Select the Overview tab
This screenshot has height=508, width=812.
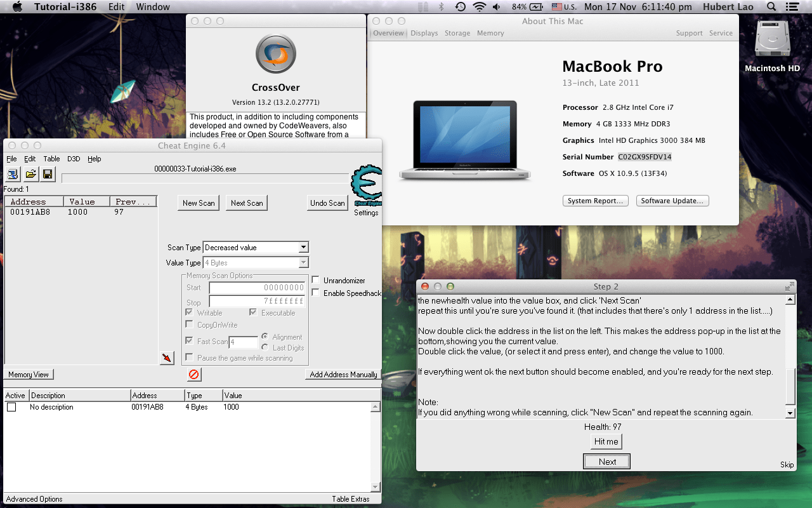click(x=388, y=33)
